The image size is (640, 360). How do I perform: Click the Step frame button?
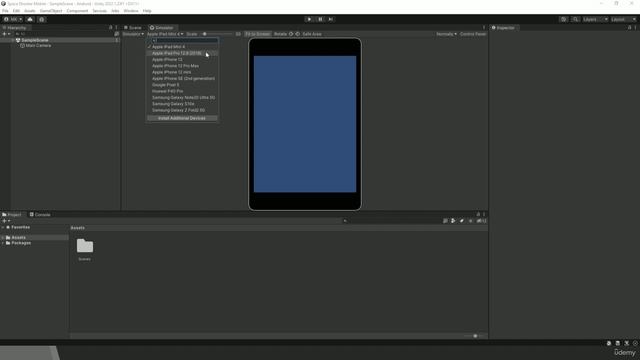click(331, 19)
